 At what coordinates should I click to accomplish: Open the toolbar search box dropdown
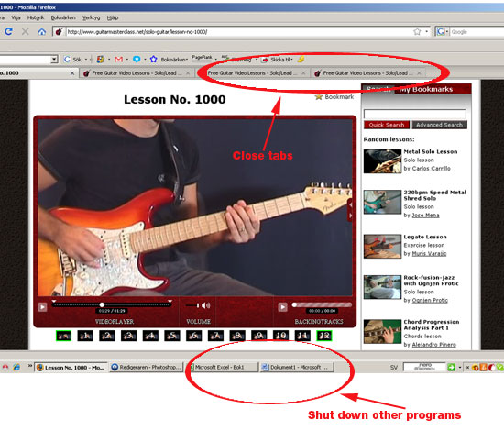click(54, 60)
